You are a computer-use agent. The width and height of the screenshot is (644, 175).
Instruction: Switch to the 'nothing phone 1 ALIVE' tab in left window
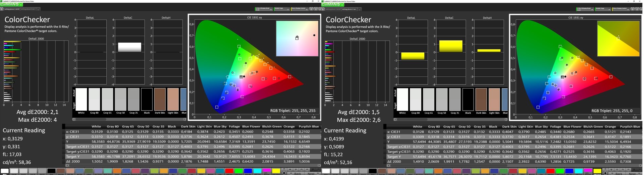(12, 9)
